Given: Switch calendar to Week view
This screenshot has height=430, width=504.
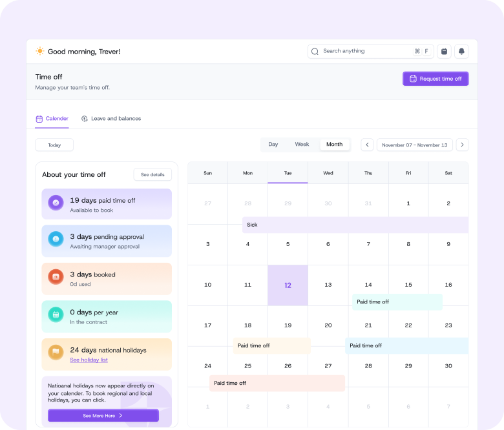Looking at the screenshot, I should coord(302,145).
